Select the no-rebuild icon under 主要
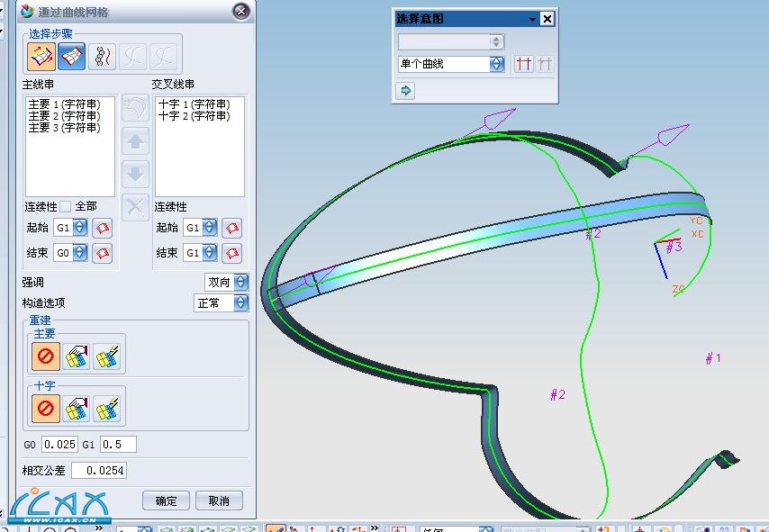This screenshot has width=769, height=532. [47, 356]
